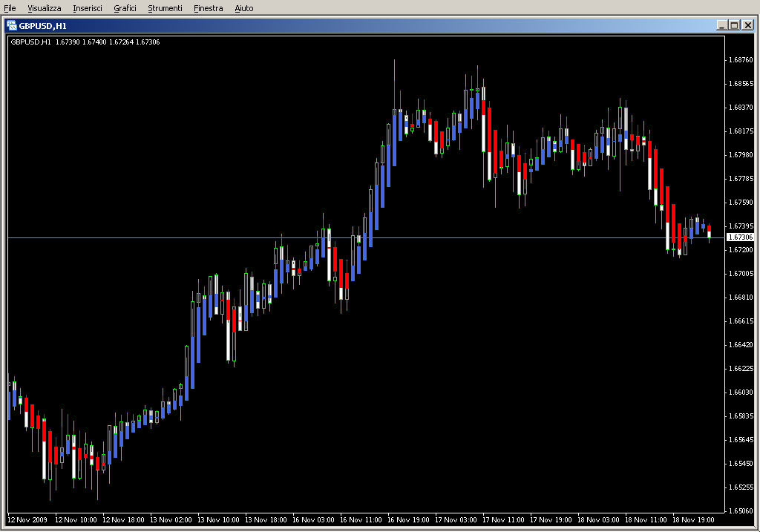Viewport: 760px width, 532px height.
Task: Open the File menu
Action: 10,8
